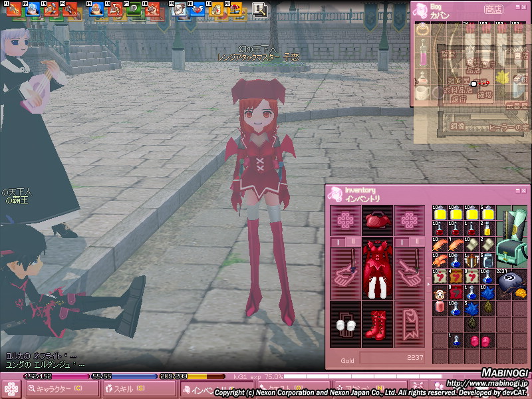Open the Character (C) tab
532x399 pixels.
coord(62,389)
